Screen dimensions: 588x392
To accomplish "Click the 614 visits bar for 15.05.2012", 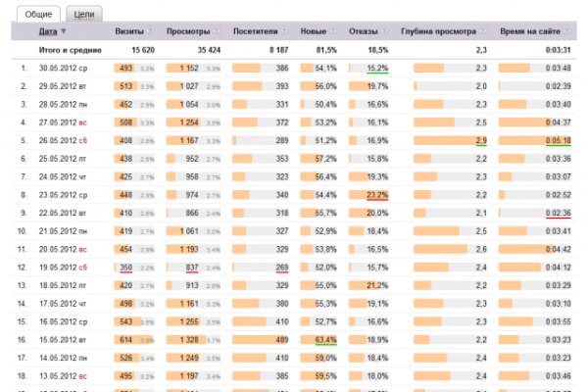I will click(x=124, y=338).
